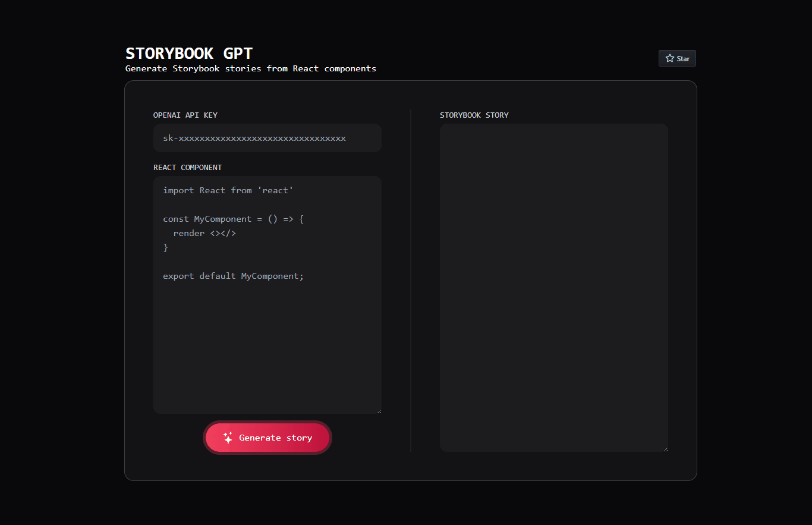Click the resize handle of React component textarea

[378, 410]
